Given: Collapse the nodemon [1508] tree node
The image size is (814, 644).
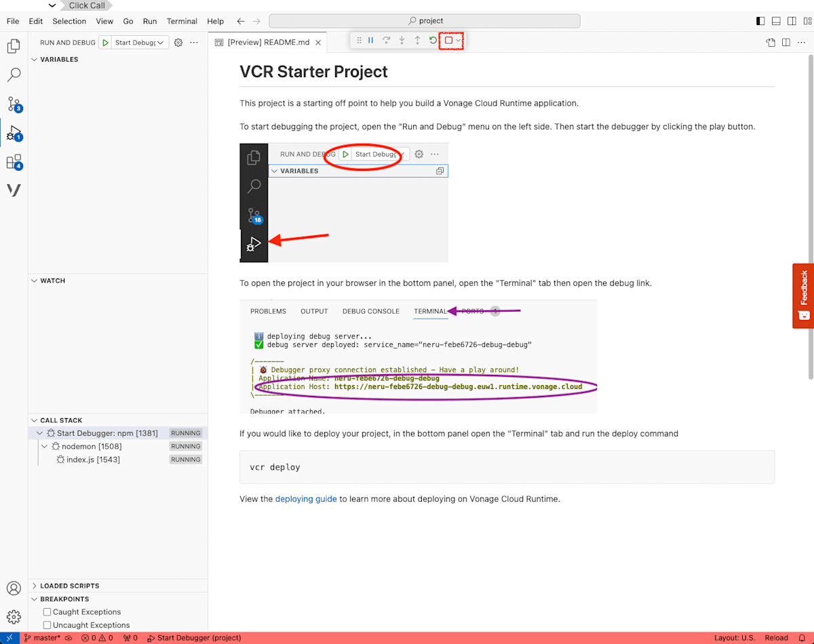Looking at the screenshot, I should 45,446.
